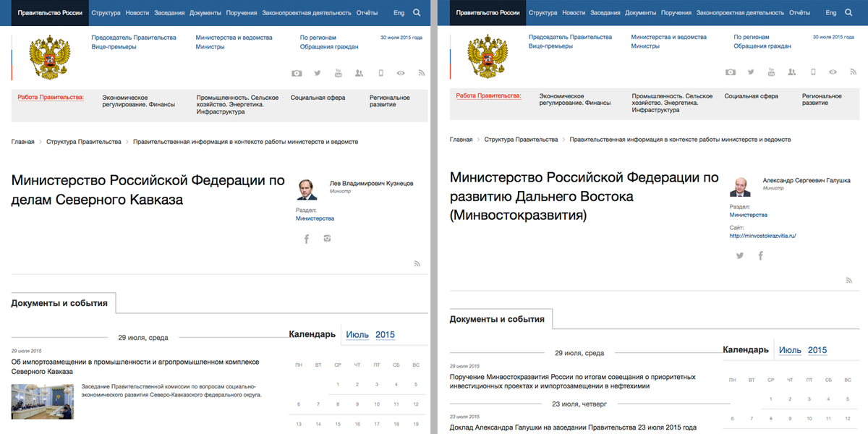Open Twitter icon under minvostokrazvitia.ru link
The width and height of the screenshot is (868, 434).
(x=740, y=255)
